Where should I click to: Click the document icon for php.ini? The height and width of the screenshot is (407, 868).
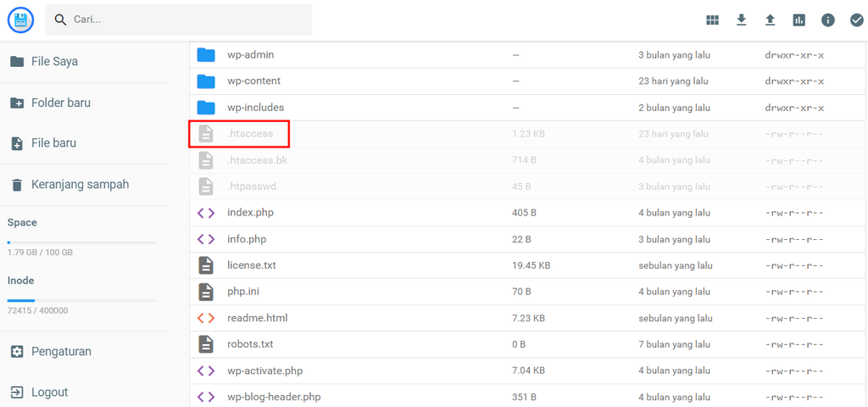point(206,292)
